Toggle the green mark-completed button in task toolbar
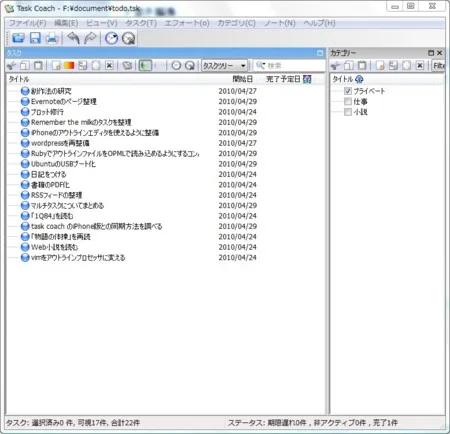The width and height of the screenshot is (450, 434). click(145, 65)
